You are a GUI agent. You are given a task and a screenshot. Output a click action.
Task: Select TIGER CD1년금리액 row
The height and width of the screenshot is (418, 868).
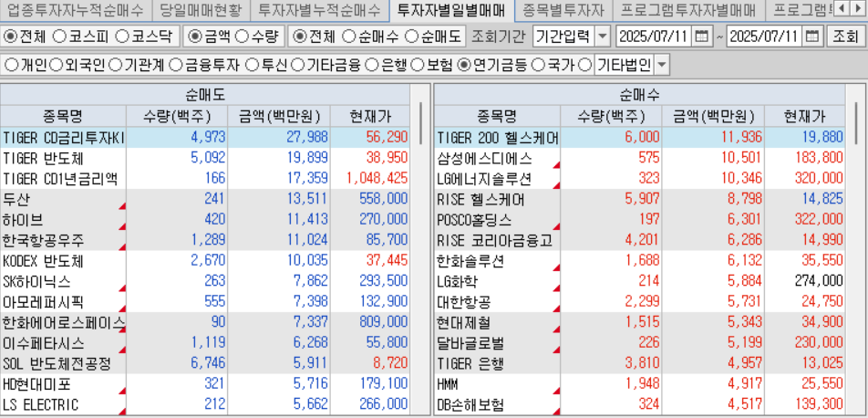click(x=205, y=179)
